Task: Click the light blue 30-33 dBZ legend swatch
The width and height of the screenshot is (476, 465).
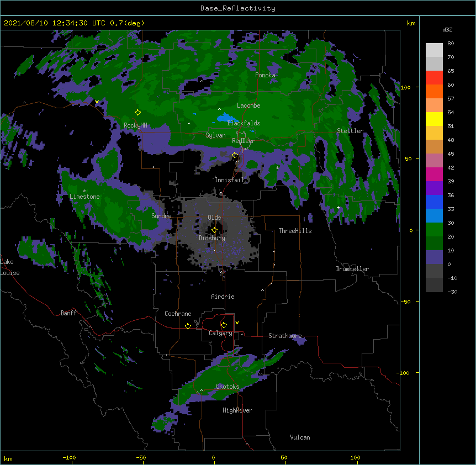Action: click(434, 216)
